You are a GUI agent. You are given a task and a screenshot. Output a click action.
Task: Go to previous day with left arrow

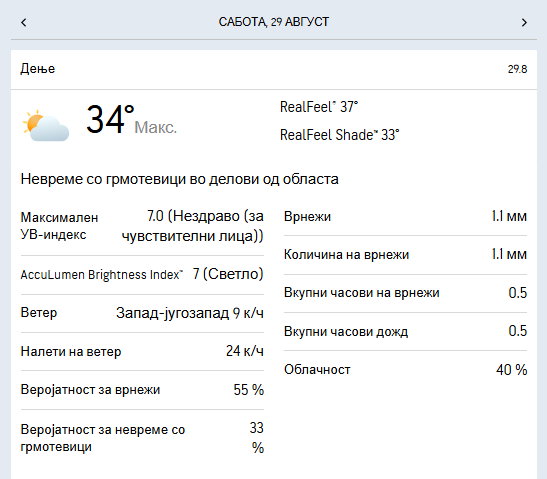23,23
